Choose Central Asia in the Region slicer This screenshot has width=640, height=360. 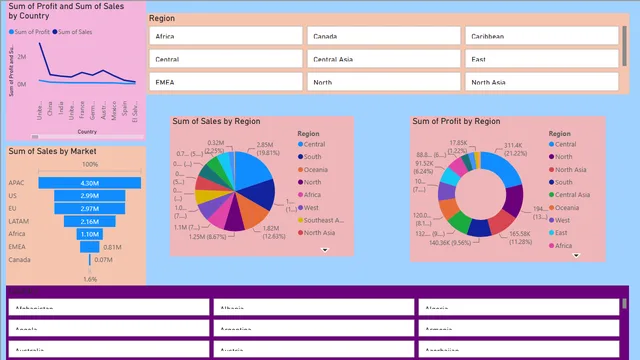(384, 59)
